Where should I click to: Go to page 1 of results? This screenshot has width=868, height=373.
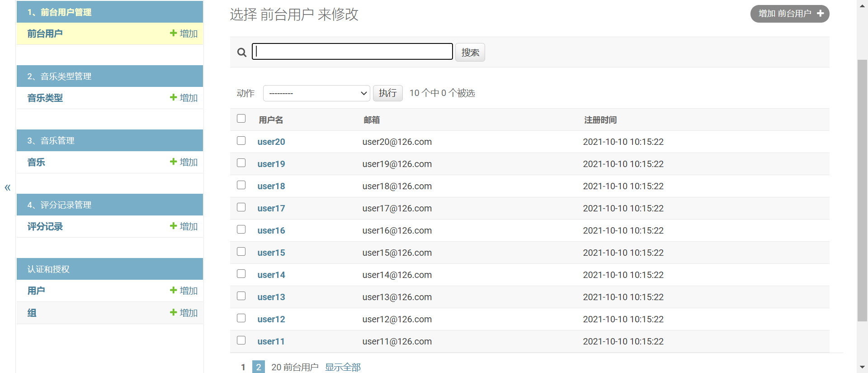[243, 367]
